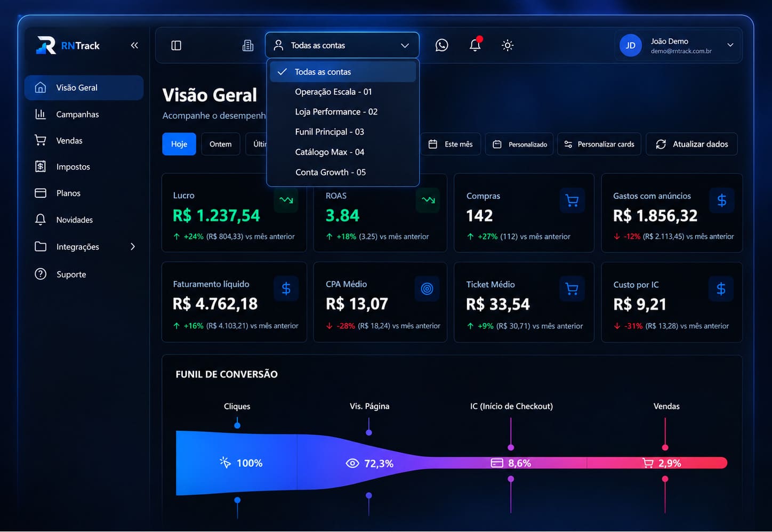
Task: Open WhatsApp contact icon
Action: pyautogui.click(x=442, y=45)
